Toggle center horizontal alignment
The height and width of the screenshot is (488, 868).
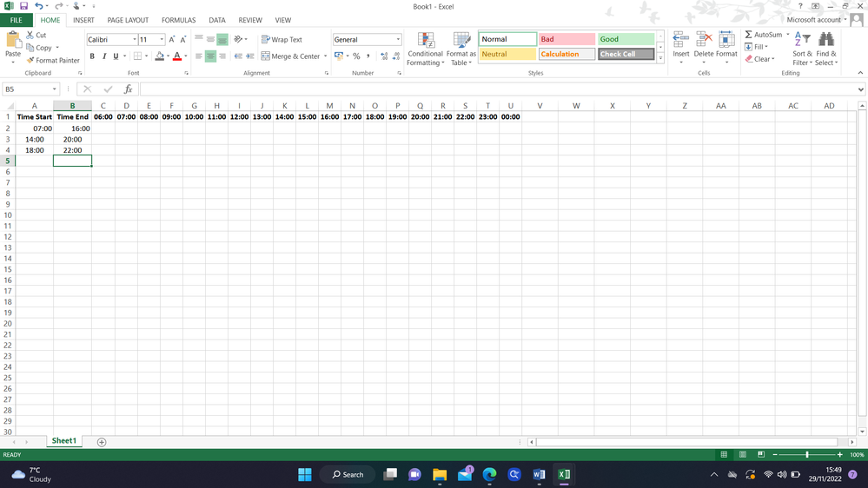[210, 56]
